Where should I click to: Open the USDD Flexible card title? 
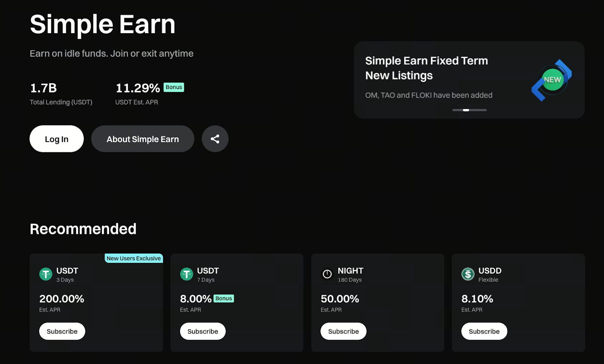point(490,271)
